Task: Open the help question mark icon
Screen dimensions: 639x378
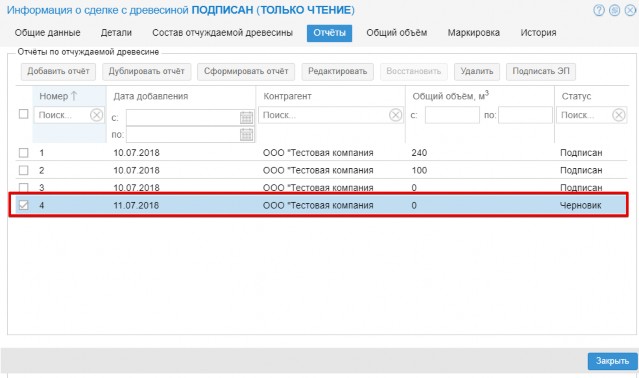Action: tap(599, 10)
